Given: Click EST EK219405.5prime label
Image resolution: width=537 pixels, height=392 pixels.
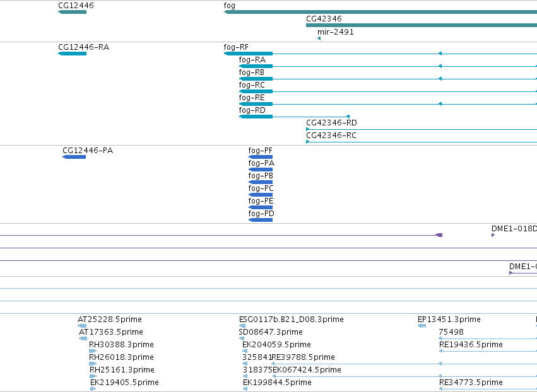Looking at the screenshot, I should click(125, 383).
